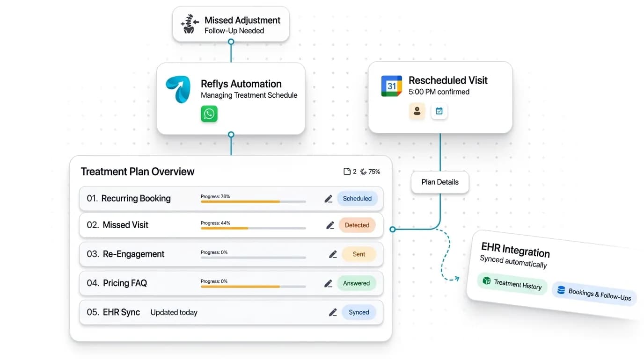
Task: Click the spine adjustment icon in Missed Adjustment card
Action: click(x=190, y=24)
